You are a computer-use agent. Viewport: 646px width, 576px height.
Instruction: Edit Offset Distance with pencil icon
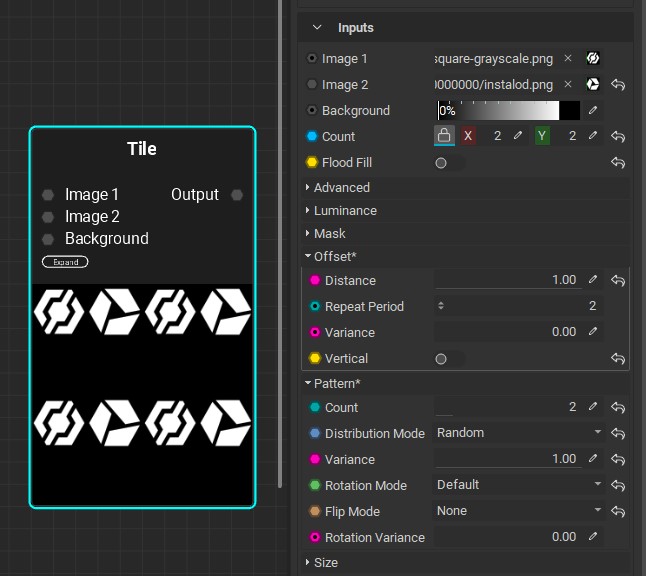(593, 281)
